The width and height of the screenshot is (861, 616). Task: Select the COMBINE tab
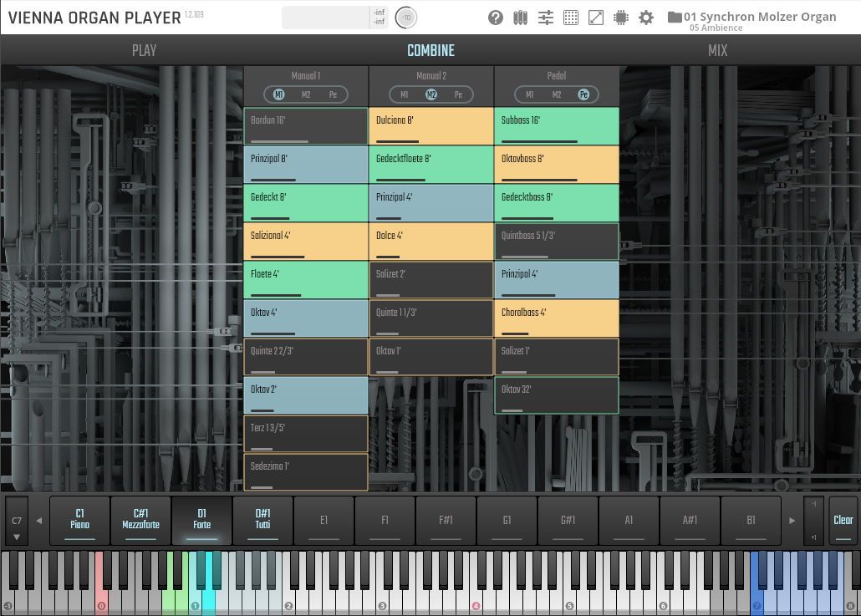coord(431,50)
